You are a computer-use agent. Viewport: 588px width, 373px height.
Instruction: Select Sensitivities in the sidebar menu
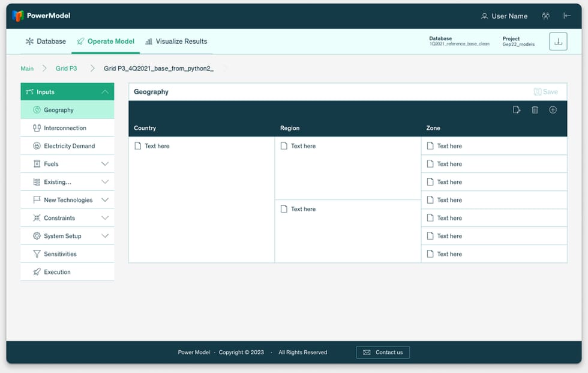point(67,254)
